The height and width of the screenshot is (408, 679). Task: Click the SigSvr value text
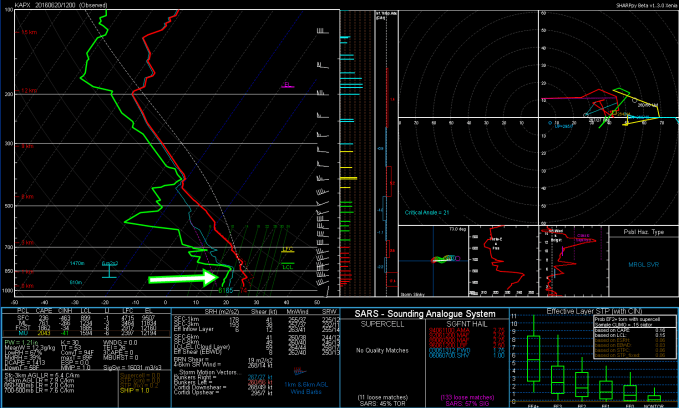tap(133, 368)
